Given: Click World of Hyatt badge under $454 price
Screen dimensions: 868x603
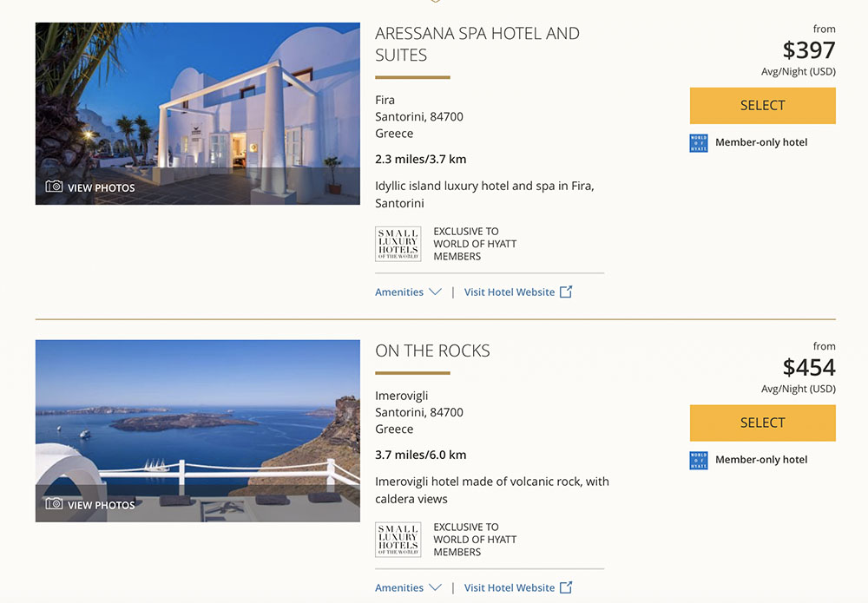Looking at the screenshot, I should pyautogui.click(x=699, y=460).
